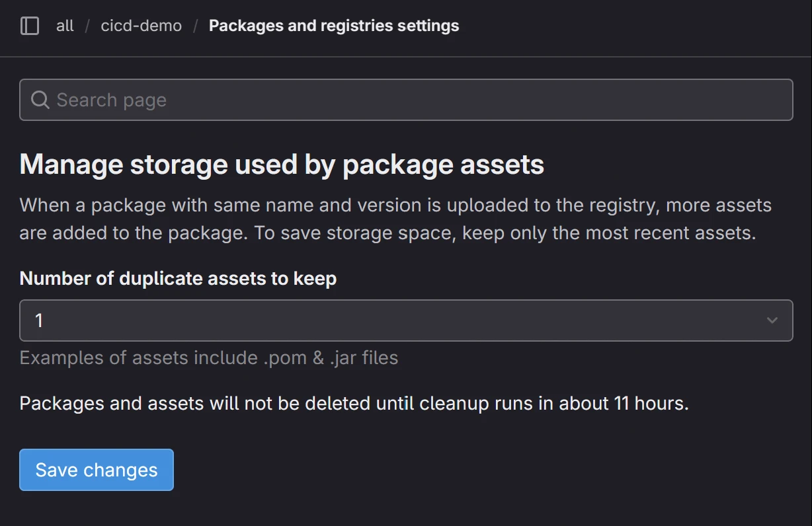This screenshot has height=526, width=812.
Task: Click the "Manage storage used by package assets" heading
Action: click(282, 165)
